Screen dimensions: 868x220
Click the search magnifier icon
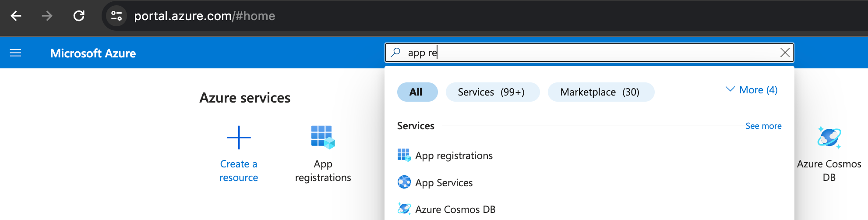tap(396, 53)
